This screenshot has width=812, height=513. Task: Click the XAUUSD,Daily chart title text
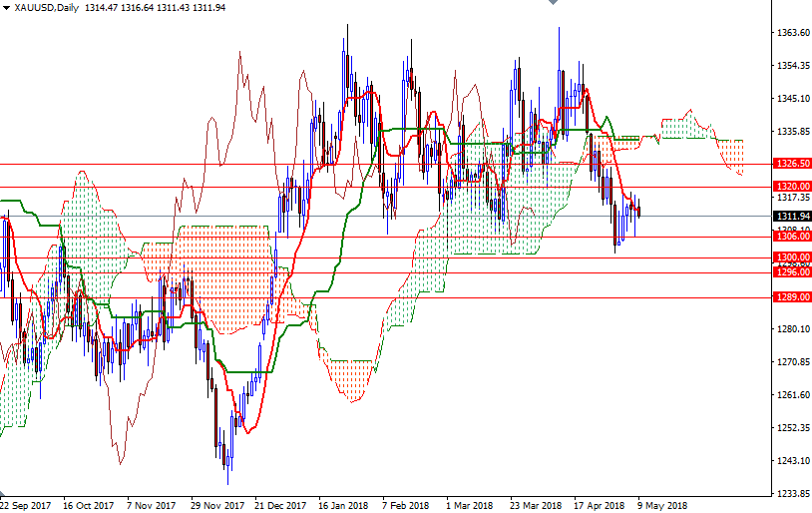click(46, 8)
